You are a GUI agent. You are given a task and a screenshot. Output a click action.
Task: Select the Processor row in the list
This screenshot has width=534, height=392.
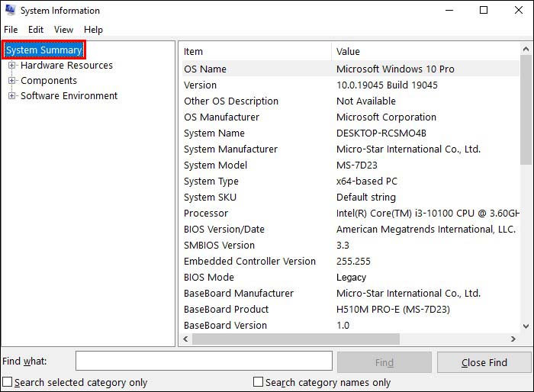click(206, 214)
